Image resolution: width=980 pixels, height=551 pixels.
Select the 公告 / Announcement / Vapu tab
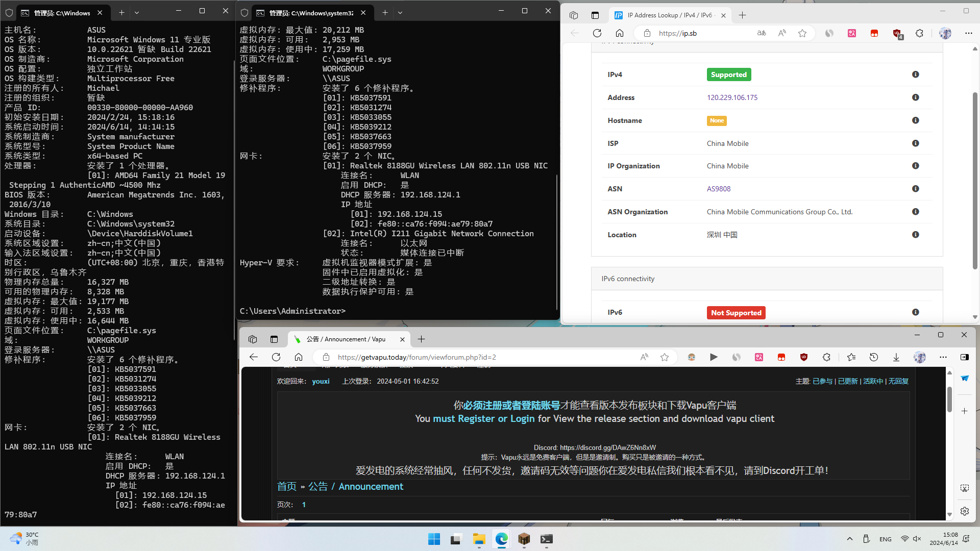(x=349, y=339)
